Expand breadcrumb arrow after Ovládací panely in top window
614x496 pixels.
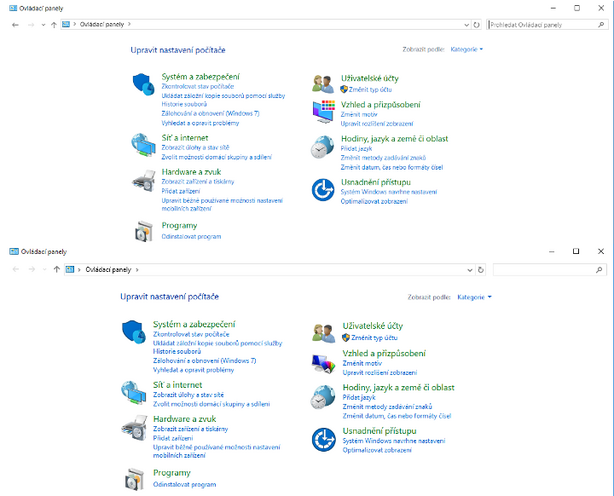(x=129, y=24)
